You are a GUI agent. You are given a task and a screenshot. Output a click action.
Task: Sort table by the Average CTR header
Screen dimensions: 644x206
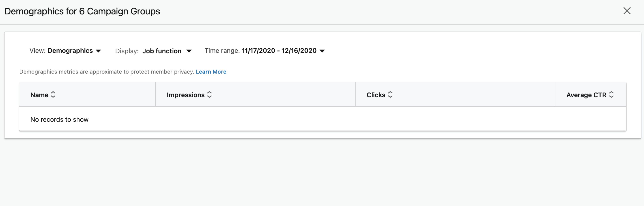586,95
